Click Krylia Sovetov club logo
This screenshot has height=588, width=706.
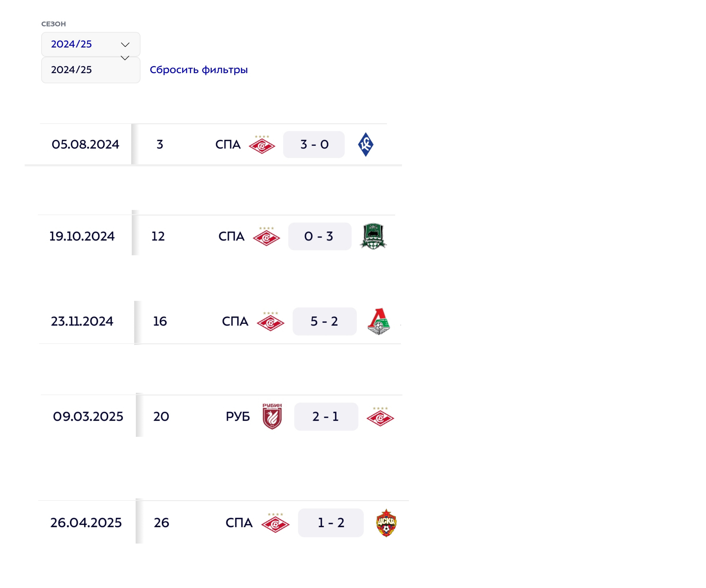point(365,145)
